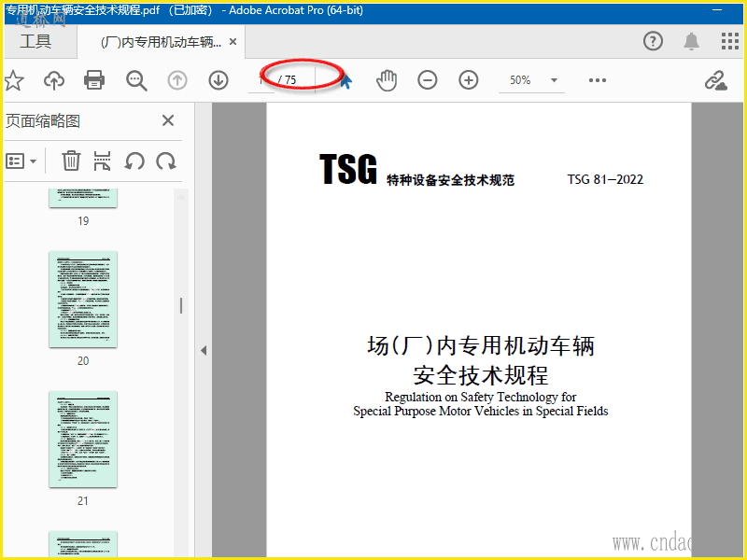Add the file to starred bookmarks
Screen dimensions: 747x560
point(14,80)
